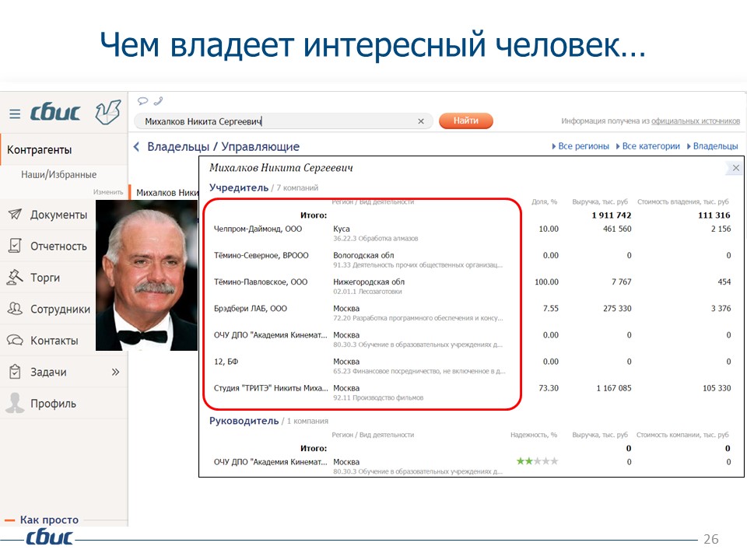The height and width of the screenshot is (560, 747).
Task: Open the chat bubbles icon above search
Action: point(142,101)
